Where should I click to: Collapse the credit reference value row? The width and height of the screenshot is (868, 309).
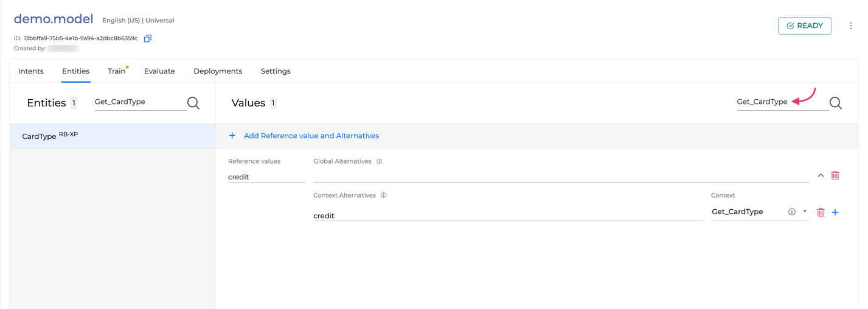tap(821, 176)
